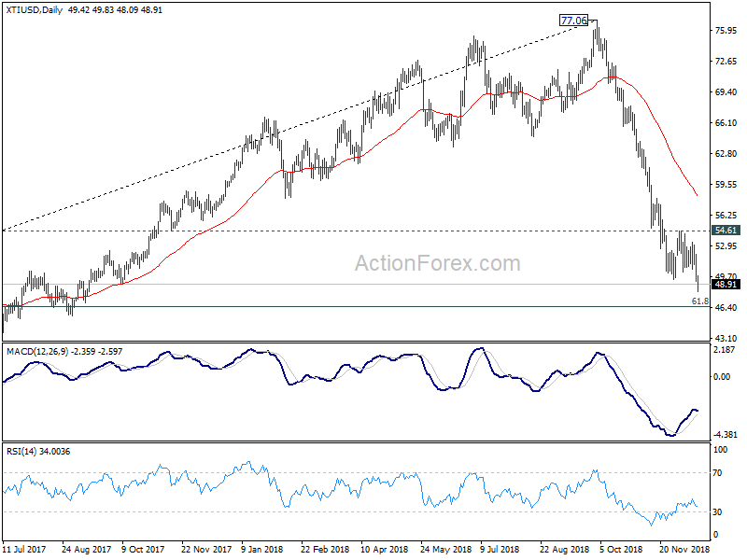The image size is (747, 560).
Task: Click the 54.61 level price tag
Action: pyautogui.click(x=726, y=231)
